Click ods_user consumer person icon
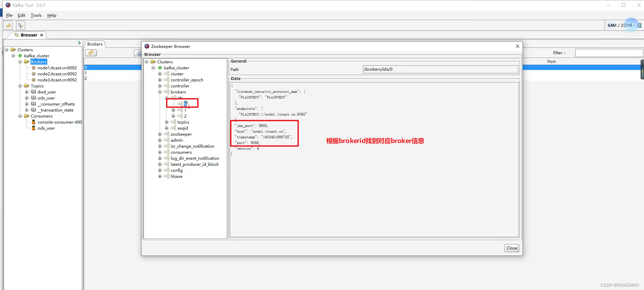Viewport: 644px width, 290px height. pos(34,128)
